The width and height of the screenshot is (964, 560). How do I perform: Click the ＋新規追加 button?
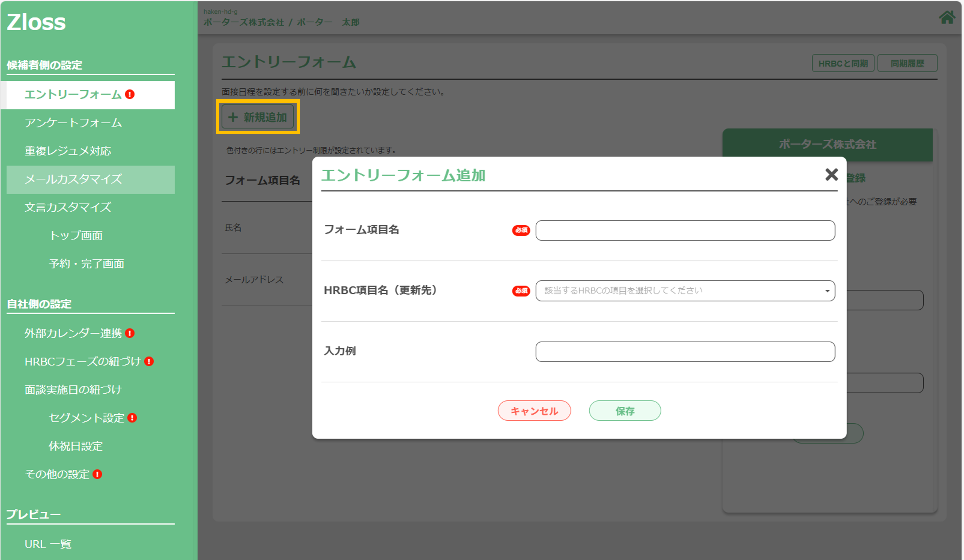pyautogui.click(x=258, y=117)
